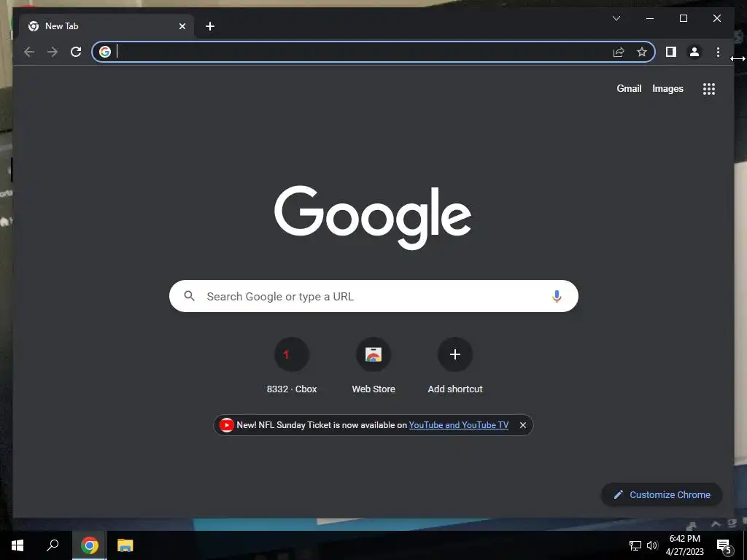This screenshot has width=747, height=560.
Task: Select the New Tab tab
Action: point(106,26)
